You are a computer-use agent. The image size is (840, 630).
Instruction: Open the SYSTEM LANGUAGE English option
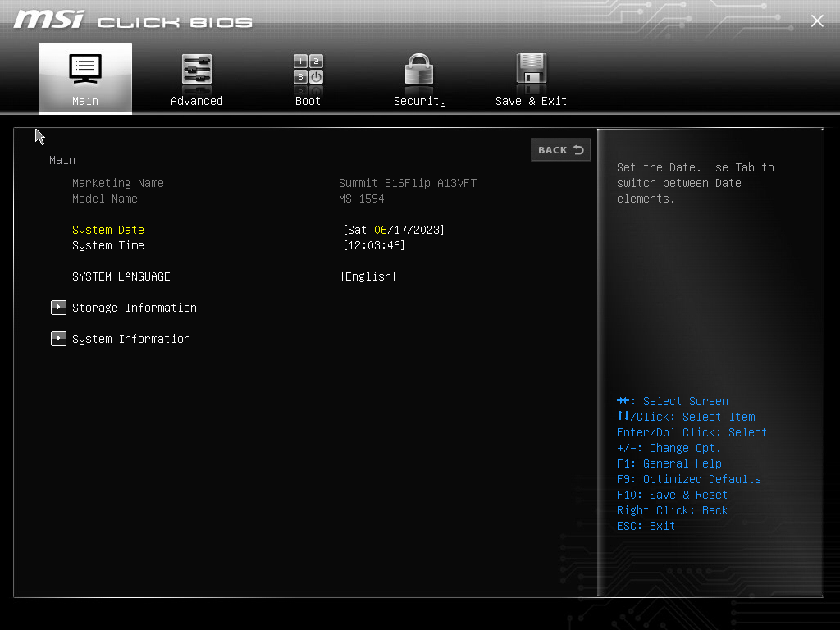(x=368, y=276)
